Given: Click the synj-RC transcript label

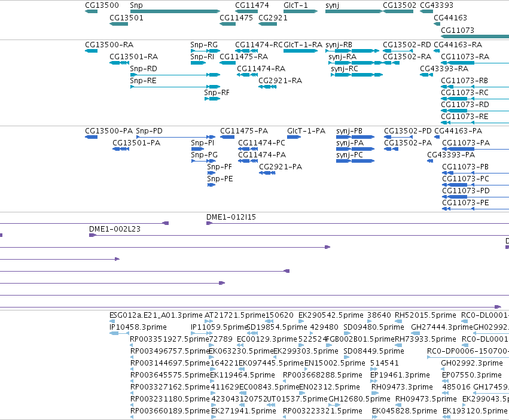Looking at the screenshot, I should (x=345, y=69).
